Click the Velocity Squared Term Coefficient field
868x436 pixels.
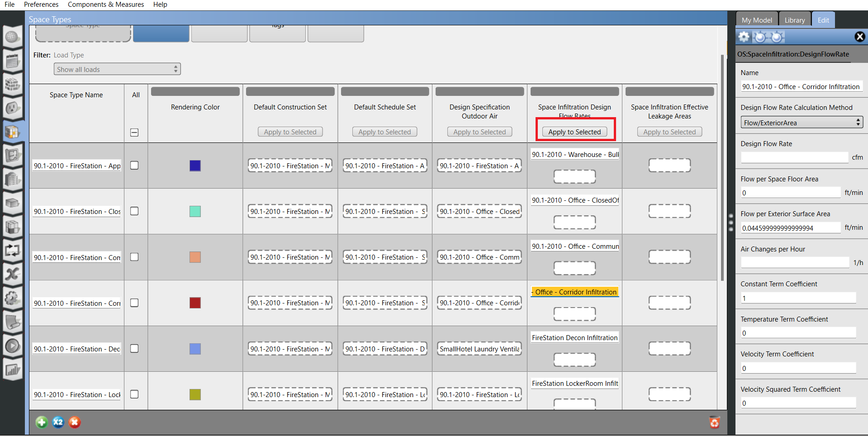pyautogui.click(x=798, y=403)
